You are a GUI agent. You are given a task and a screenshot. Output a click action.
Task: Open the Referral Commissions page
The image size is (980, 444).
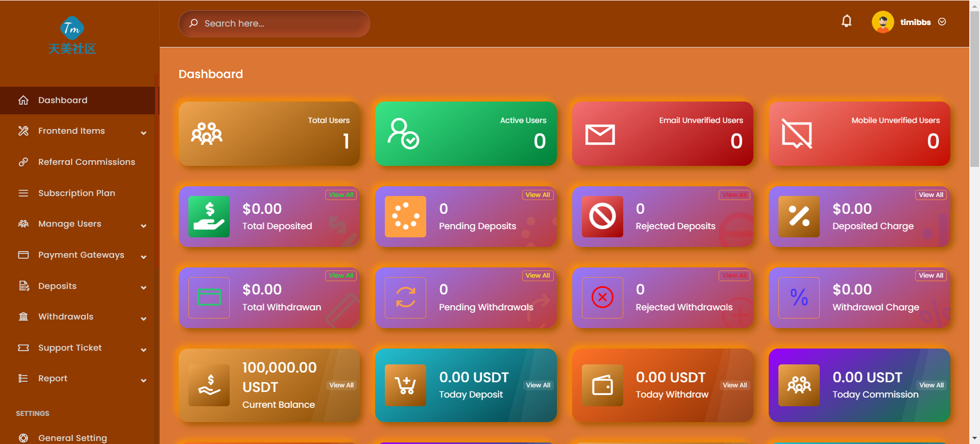point(86,162)
